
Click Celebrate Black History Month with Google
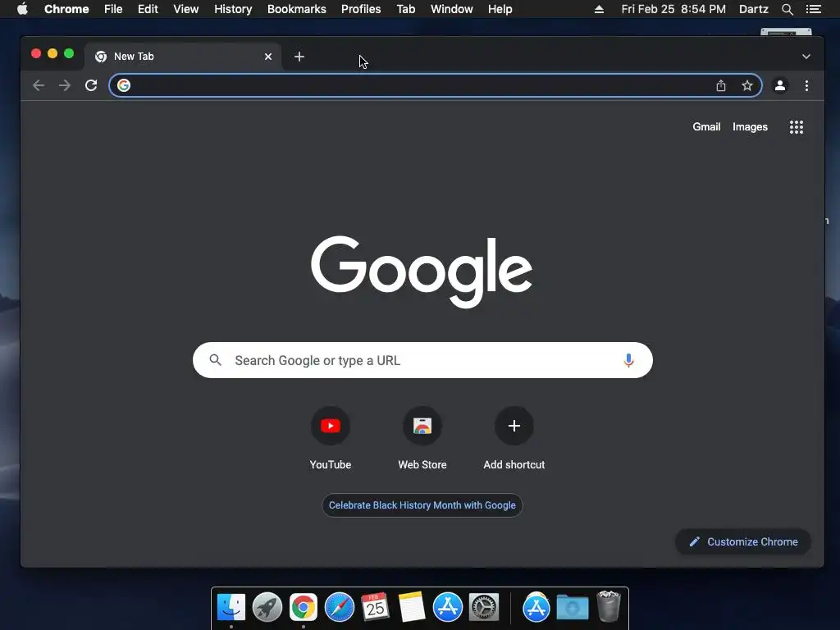[x=422, y=505]
